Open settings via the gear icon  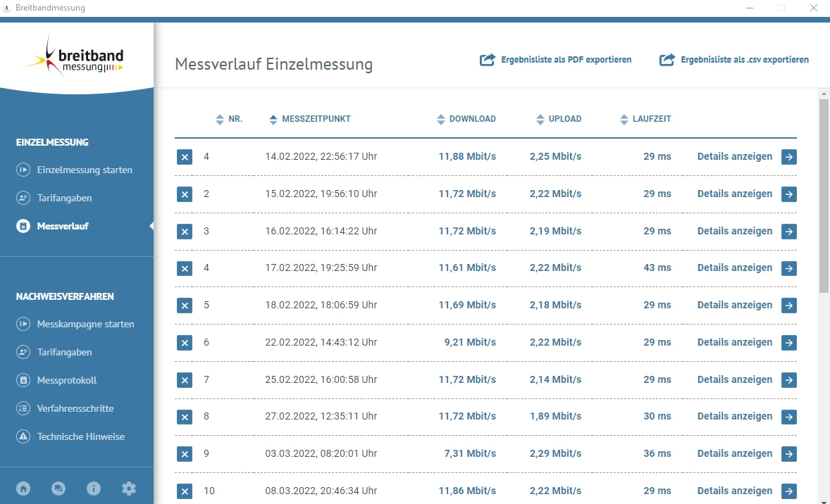129,489
